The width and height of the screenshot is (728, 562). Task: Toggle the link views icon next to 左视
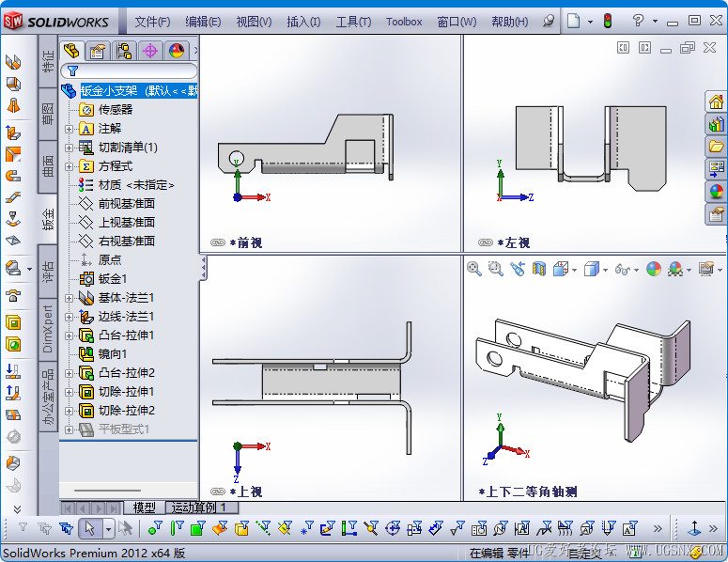pyautogui.click(x=486, y=242)
